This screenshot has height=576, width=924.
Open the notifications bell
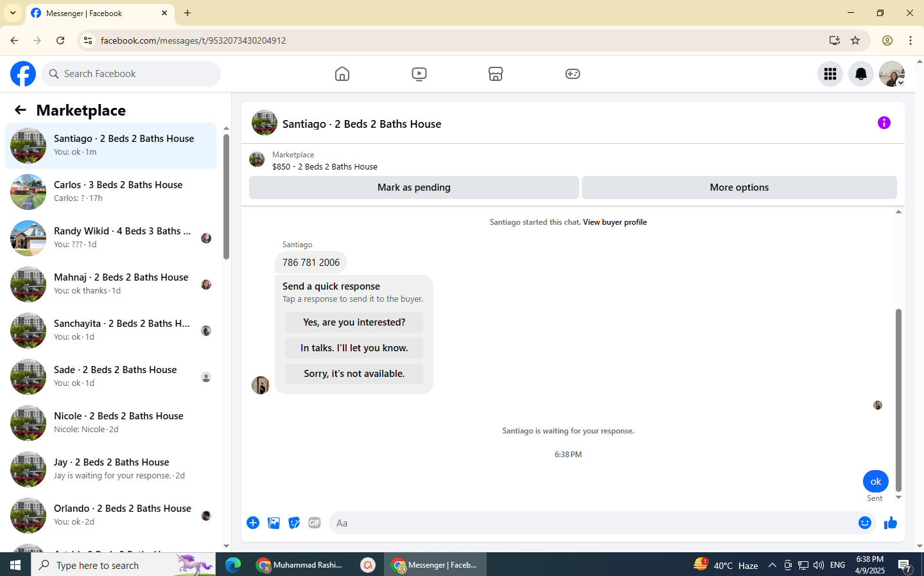pyautogui.click(x=861, y=74)
